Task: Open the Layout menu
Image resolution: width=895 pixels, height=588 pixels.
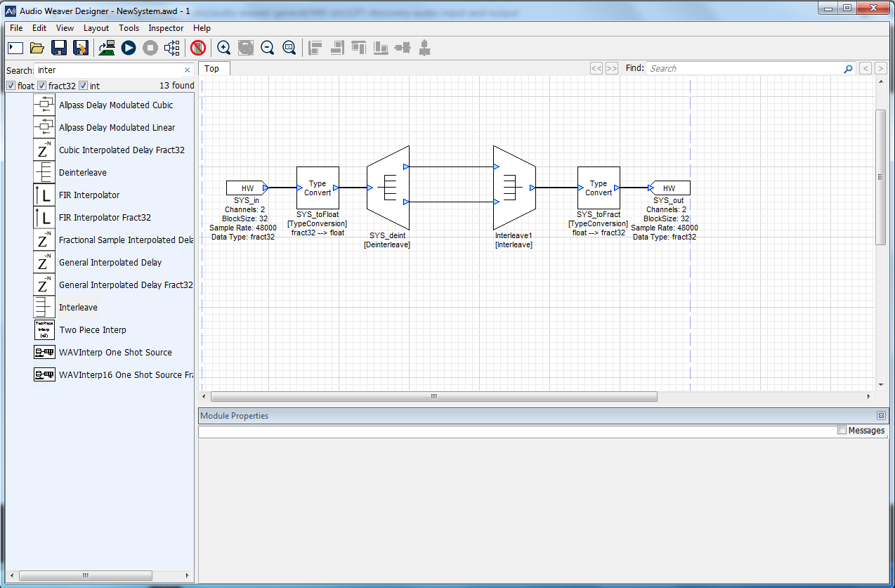Action: [96, 28]
